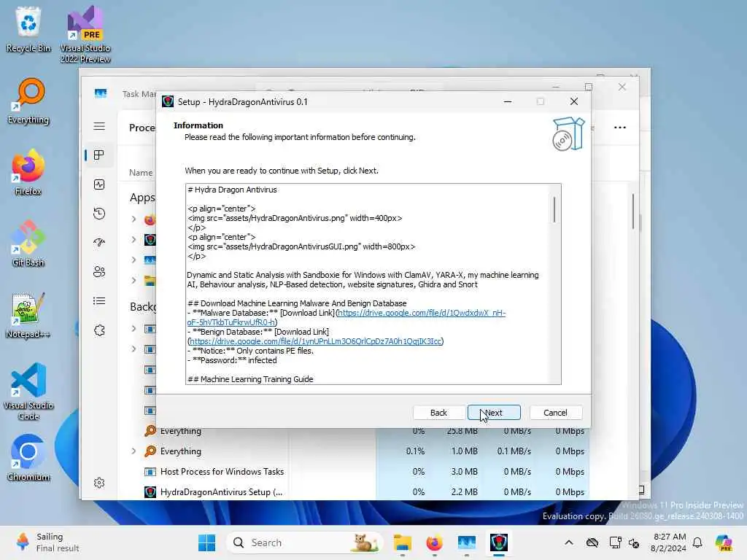
Task: Open Notepad++ desktop shortcut
Action: click(x=28, y=315)
